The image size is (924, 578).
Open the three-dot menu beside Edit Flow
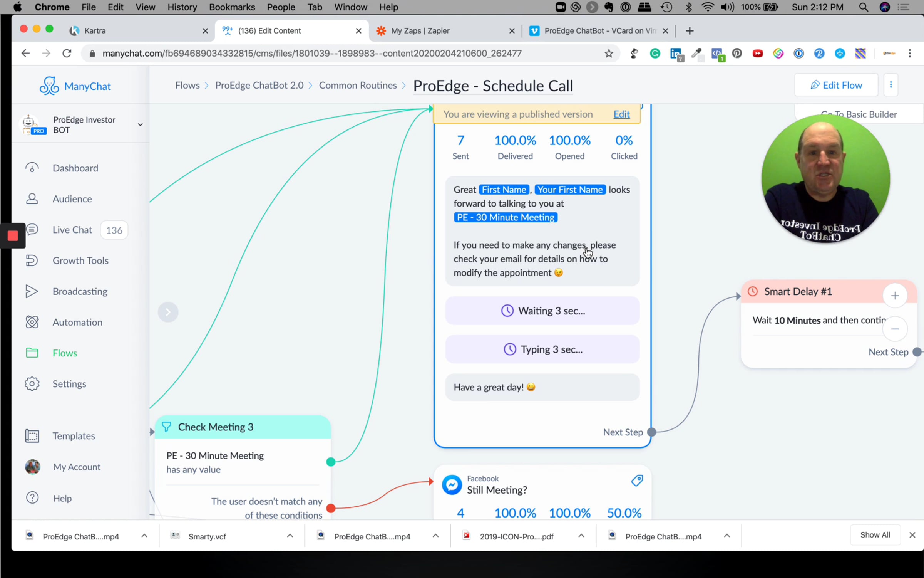891,85
